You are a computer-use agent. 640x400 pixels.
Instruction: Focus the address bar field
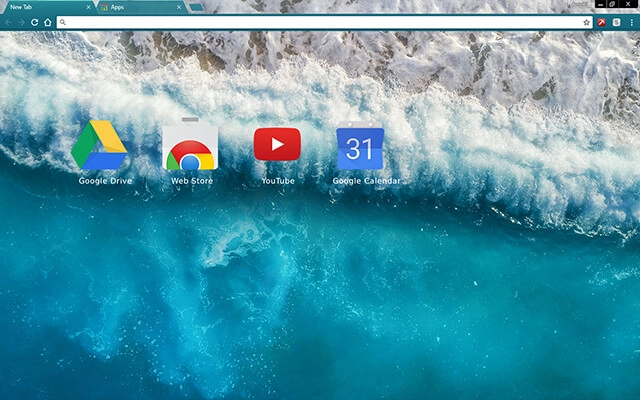324,22
